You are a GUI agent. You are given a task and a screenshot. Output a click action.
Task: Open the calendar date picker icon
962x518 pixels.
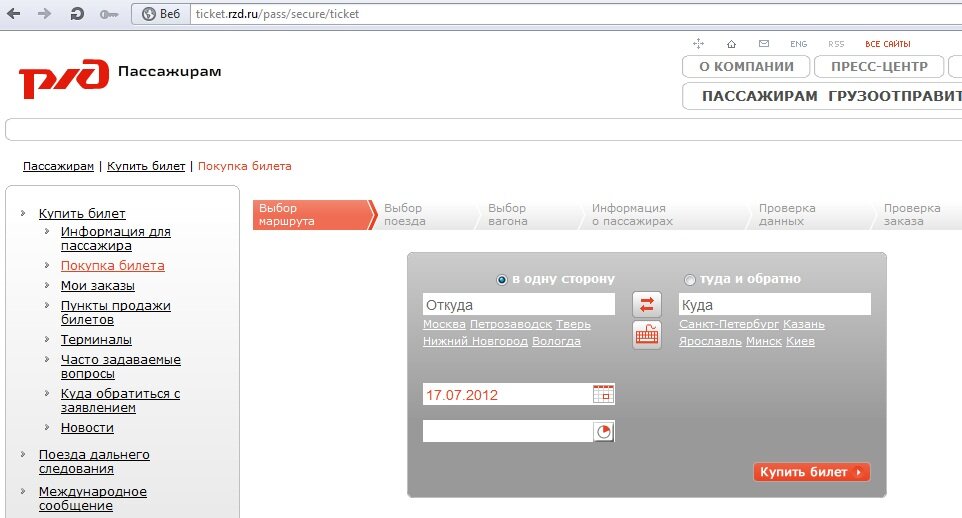(603, 394)
